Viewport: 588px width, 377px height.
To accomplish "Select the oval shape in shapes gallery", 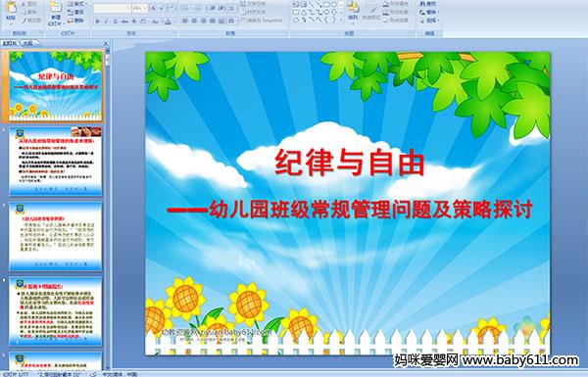I will pos(334,5).
